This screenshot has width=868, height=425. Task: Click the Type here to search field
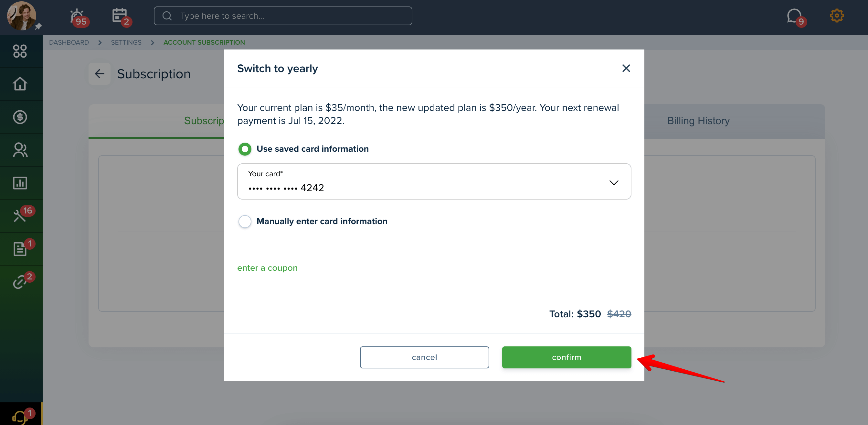click(283, 16)
